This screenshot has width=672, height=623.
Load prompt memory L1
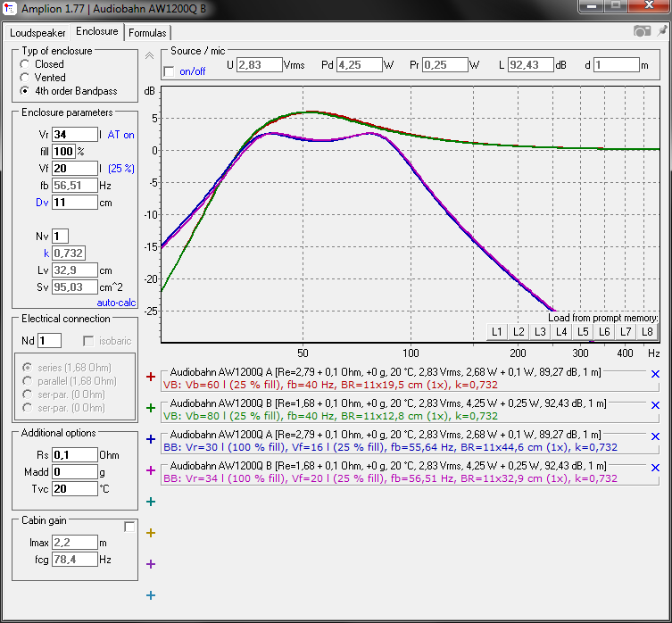[x=497, y=332]
